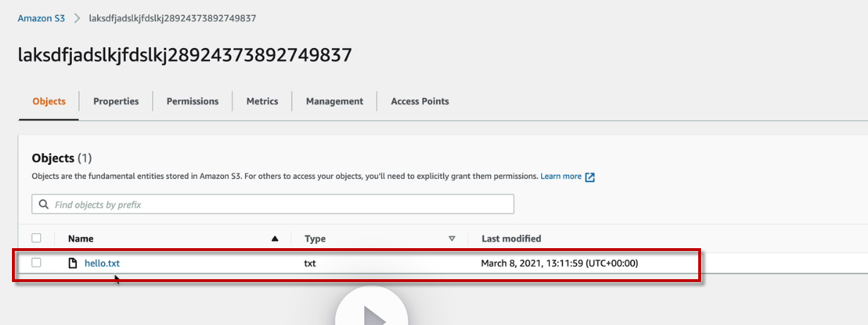Open the Permissions tab
Viewport: 868px width, 325px height.
(x=192, y=102)
